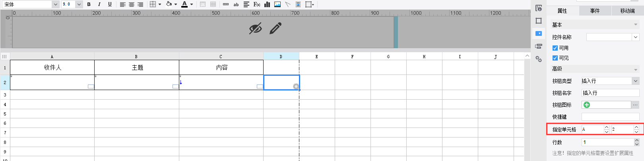This screenshot has height=161, width=644.
Task: Center align text
Action: pos(132,4)
